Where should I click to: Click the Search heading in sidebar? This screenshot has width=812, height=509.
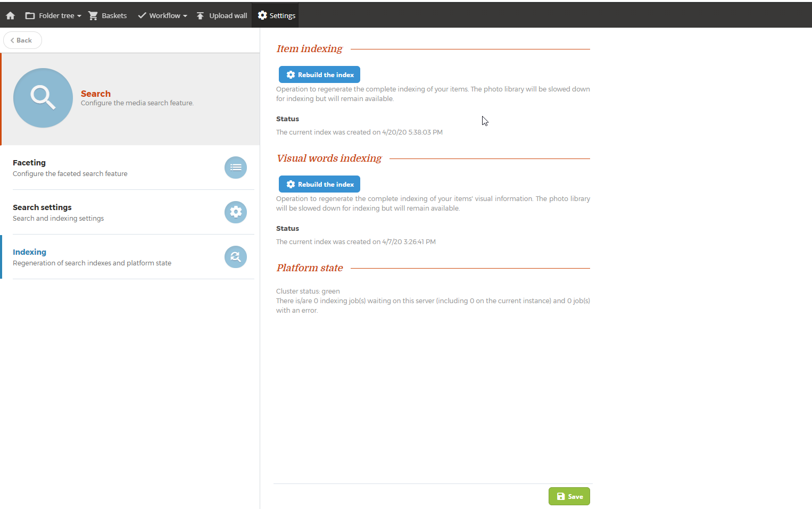(96, 94)
